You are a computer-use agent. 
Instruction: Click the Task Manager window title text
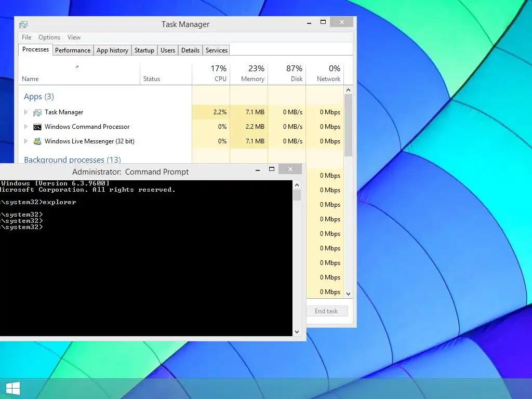point(185,24)
